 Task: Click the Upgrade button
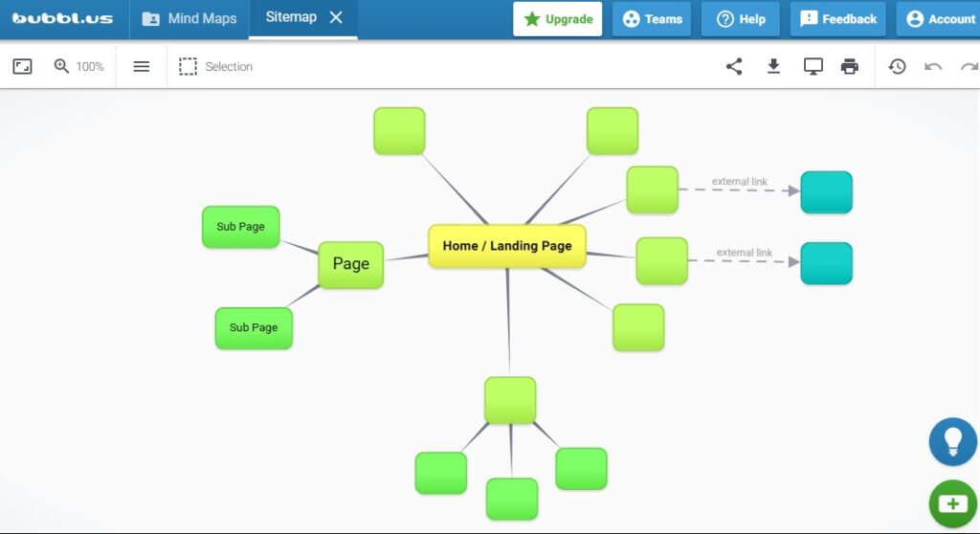[x=558, y=19]
